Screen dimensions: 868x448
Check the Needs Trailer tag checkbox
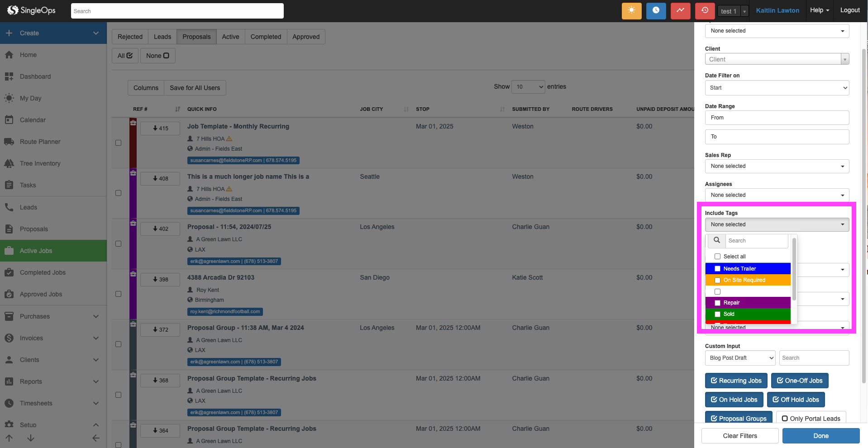point(717,269)
